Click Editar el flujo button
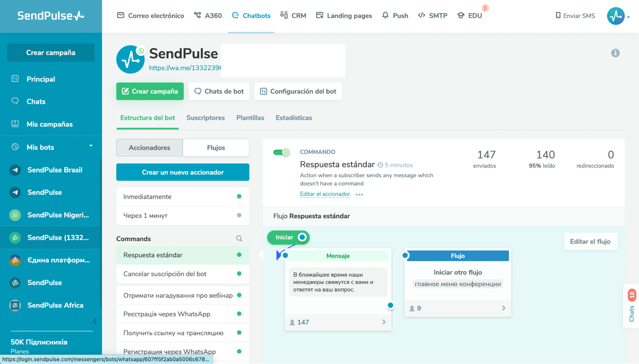639x364 pixels. coord(590,242)
